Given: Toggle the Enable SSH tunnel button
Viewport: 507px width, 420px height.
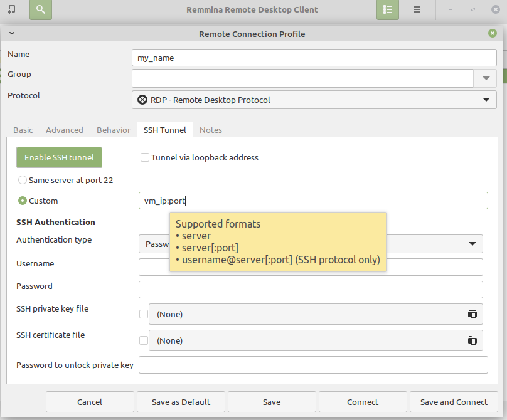Looking at the screenshot, I should coord(59,157).
